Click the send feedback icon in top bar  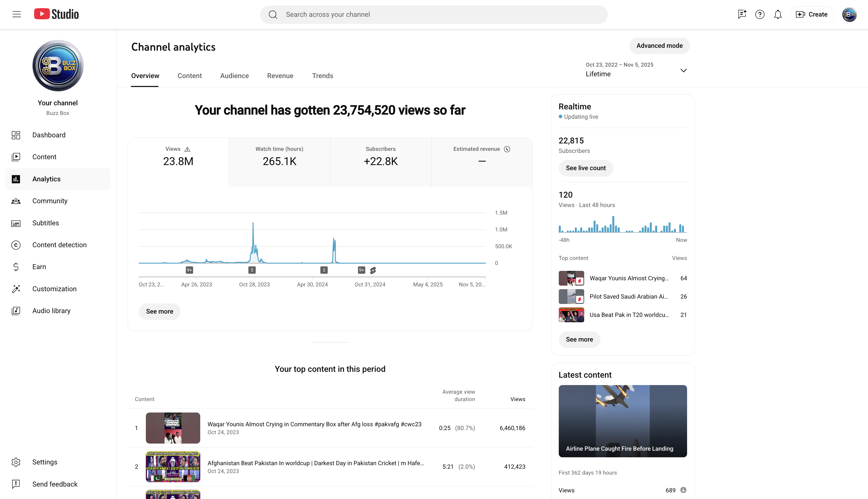[742, 14]
